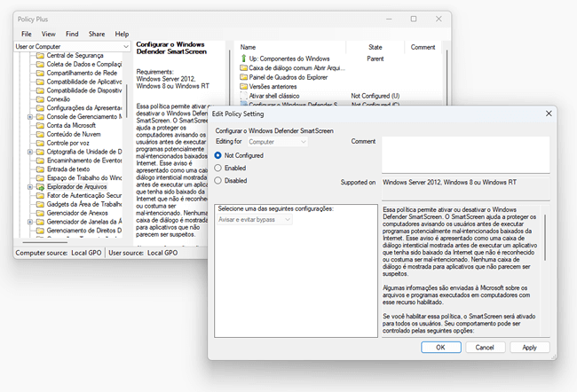Click the 'Not Configured (U)' state cell

tap(375, 96)
